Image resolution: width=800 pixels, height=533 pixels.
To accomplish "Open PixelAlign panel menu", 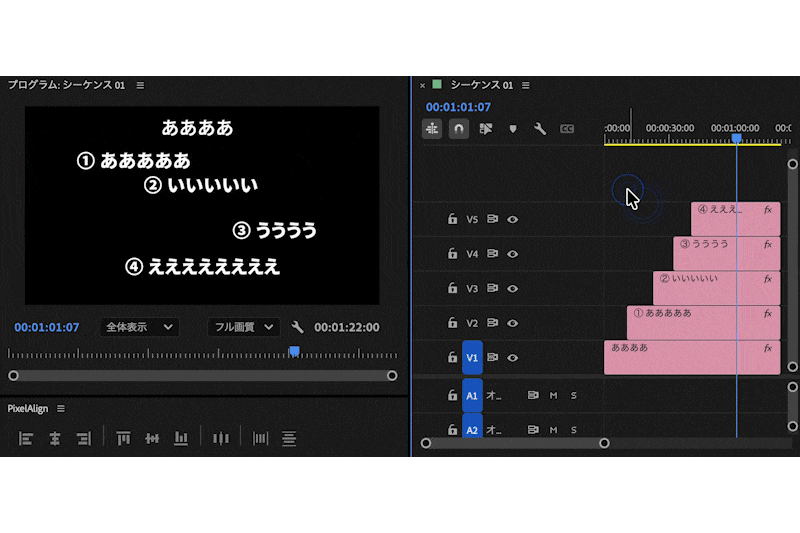I will point(61,409).
